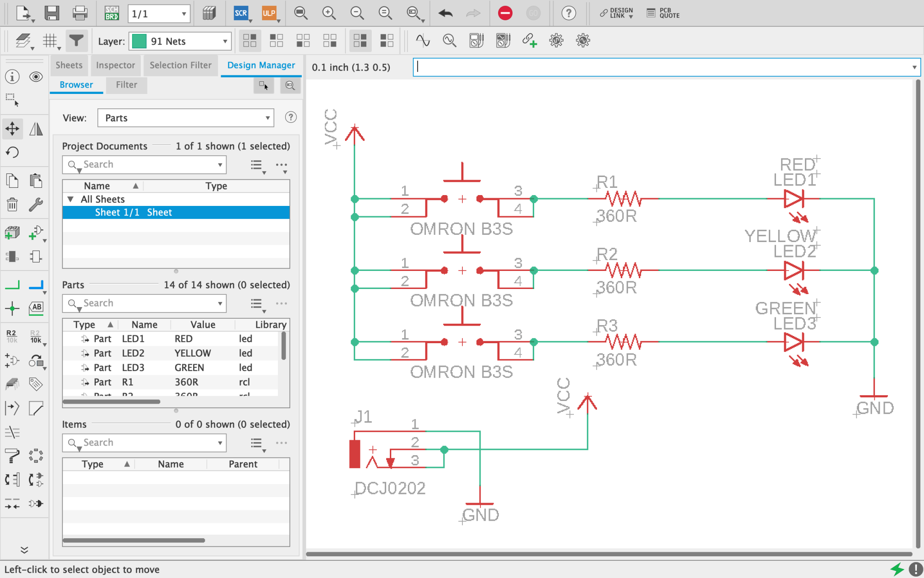Switch to the Browser tab
Image resolution: width=924 pixels, height=578 pixels.
pyautogui.click(x=76, y=84)
